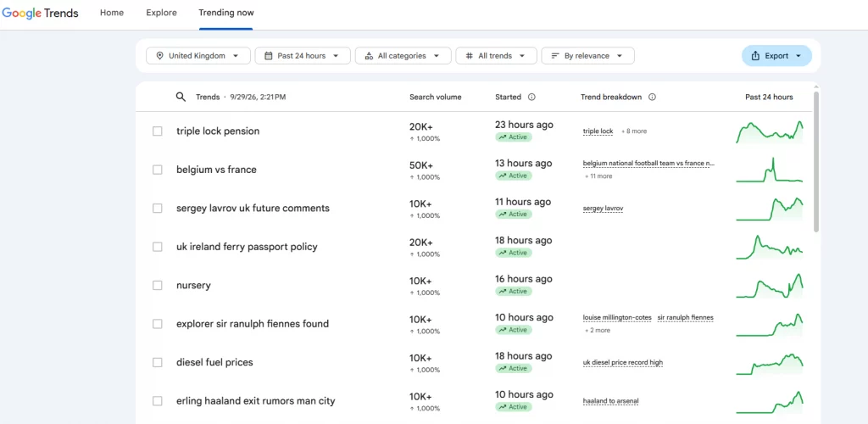Expand '+ 2 more' for ranulph fiennes row

[598, 331]
